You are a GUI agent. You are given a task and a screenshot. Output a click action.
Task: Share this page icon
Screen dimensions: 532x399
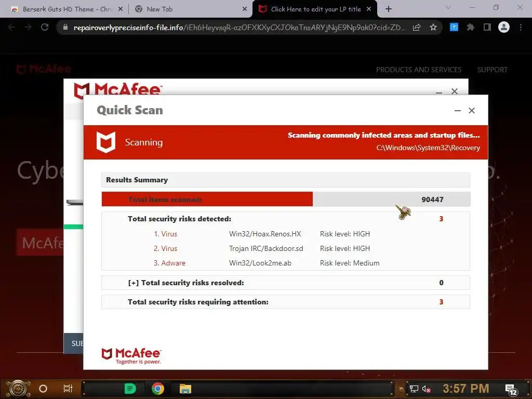[417, 28]
